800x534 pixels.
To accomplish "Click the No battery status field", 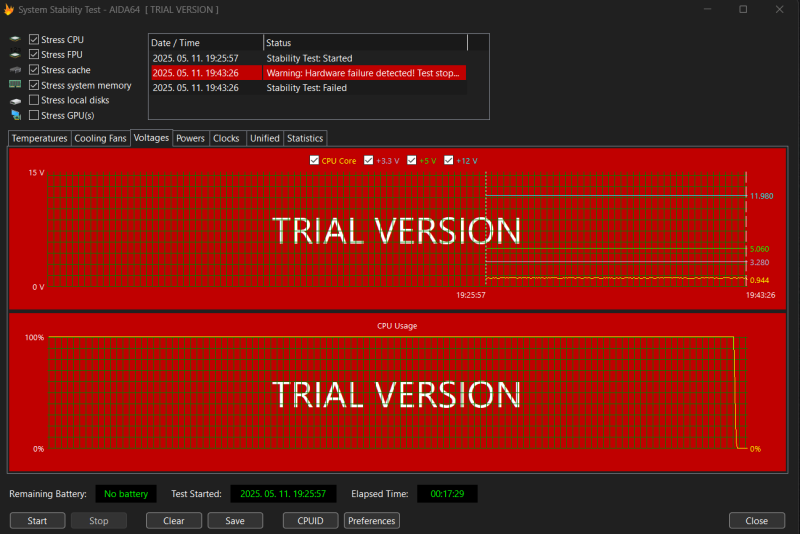I will (126, 494).
